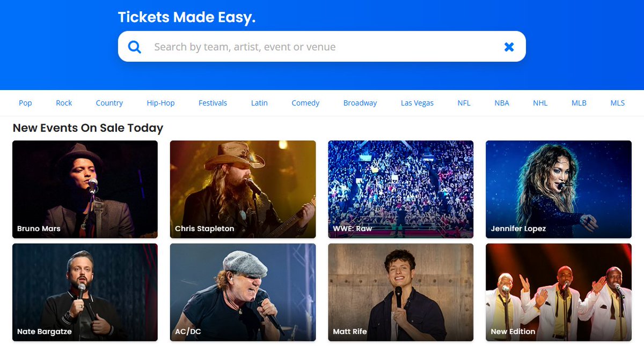The image size is (644, 350).
Task: Open the MLS category
Action: 618,103
